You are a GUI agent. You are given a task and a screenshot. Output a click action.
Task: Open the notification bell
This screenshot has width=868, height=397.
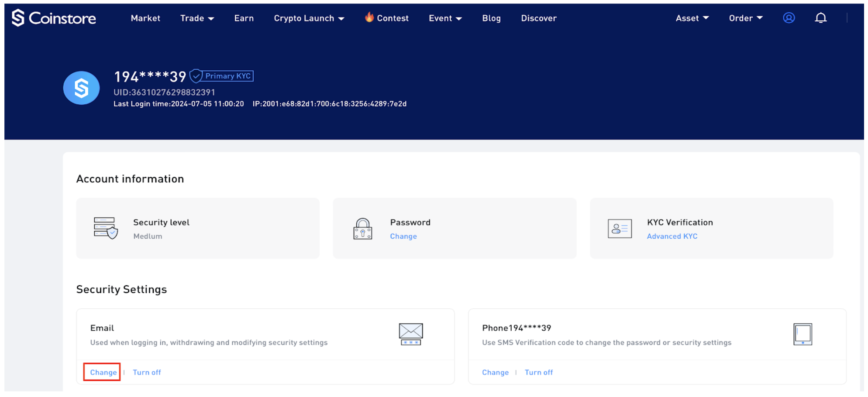point(821,18)
